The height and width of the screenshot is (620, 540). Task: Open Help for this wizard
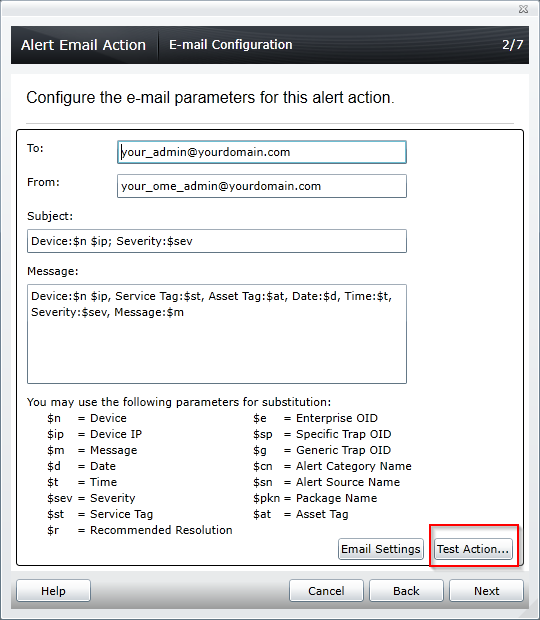[53, 591]
